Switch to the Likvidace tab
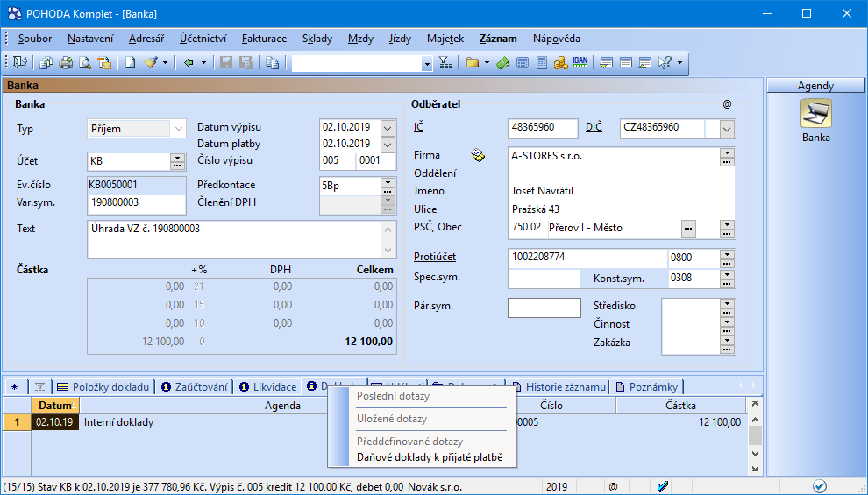Viewport: 868px width, 495px height. click(x=268, y=386)
